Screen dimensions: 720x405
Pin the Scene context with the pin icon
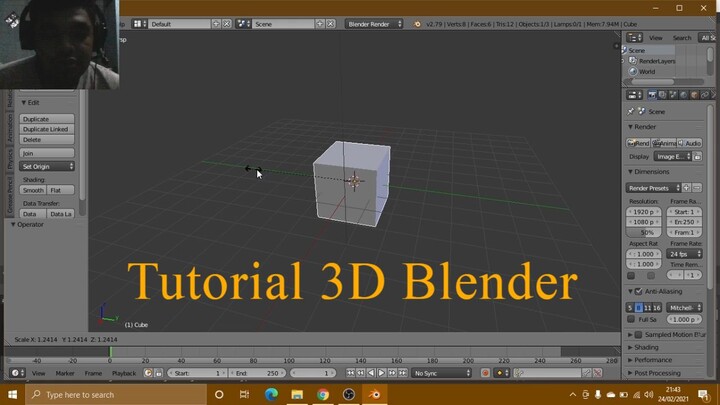(x=630, y=112)
